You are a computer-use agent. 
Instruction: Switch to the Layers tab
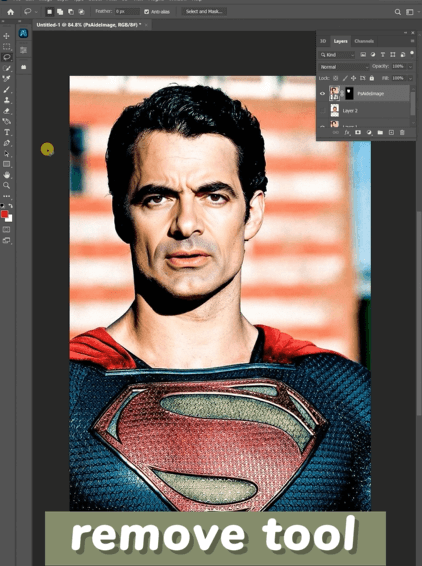pos(340,41)
